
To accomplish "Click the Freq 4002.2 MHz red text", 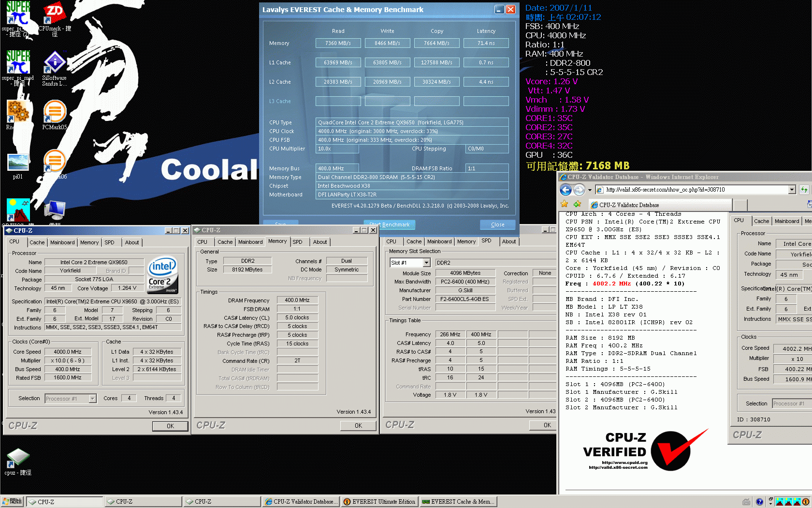I will [611, 284].
